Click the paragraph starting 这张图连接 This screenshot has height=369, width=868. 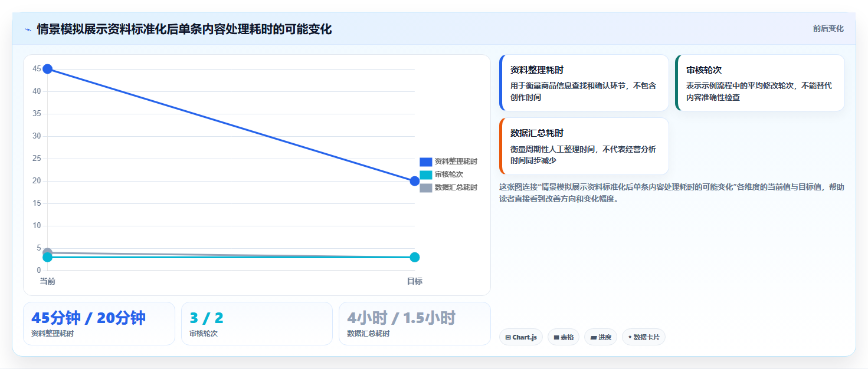(672, 193)
